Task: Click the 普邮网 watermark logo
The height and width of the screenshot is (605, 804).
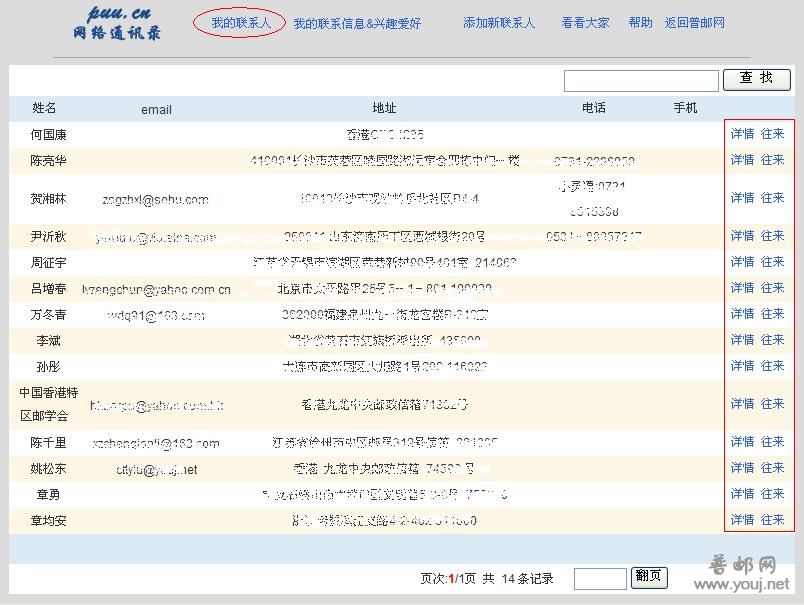Action: click(x=750, y=574)
